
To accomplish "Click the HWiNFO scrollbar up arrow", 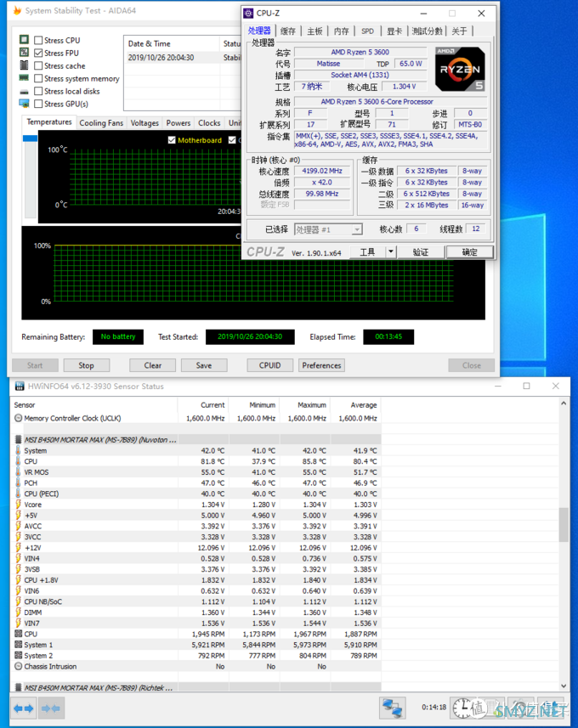I will tap(564, 404).
